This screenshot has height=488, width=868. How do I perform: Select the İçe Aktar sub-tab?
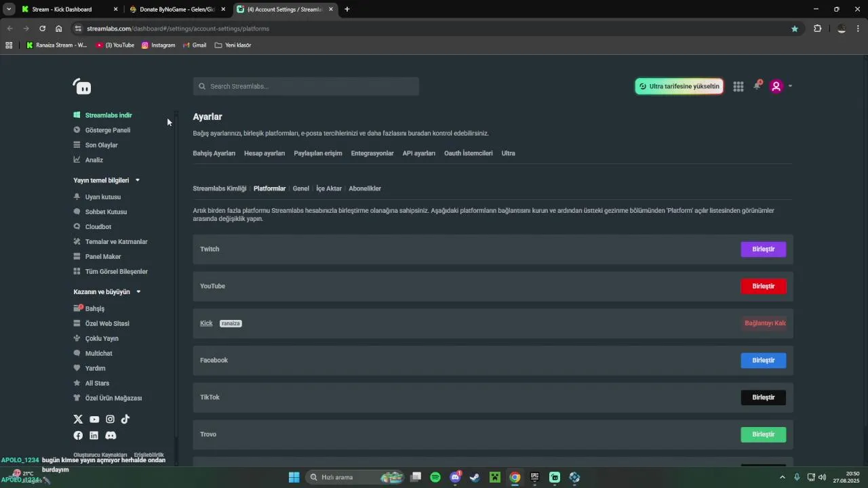[329, 188]
